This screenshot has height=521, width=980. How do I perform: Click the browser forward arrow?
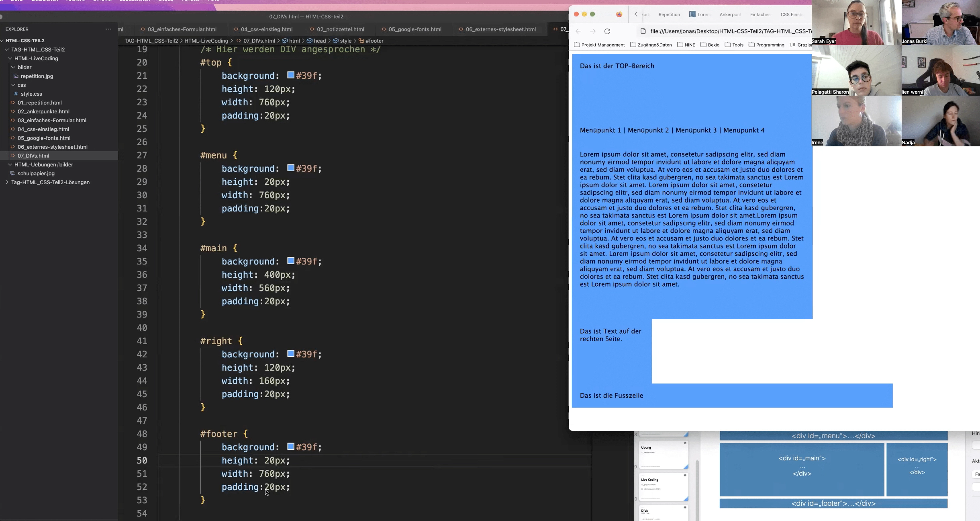(593, 31)
